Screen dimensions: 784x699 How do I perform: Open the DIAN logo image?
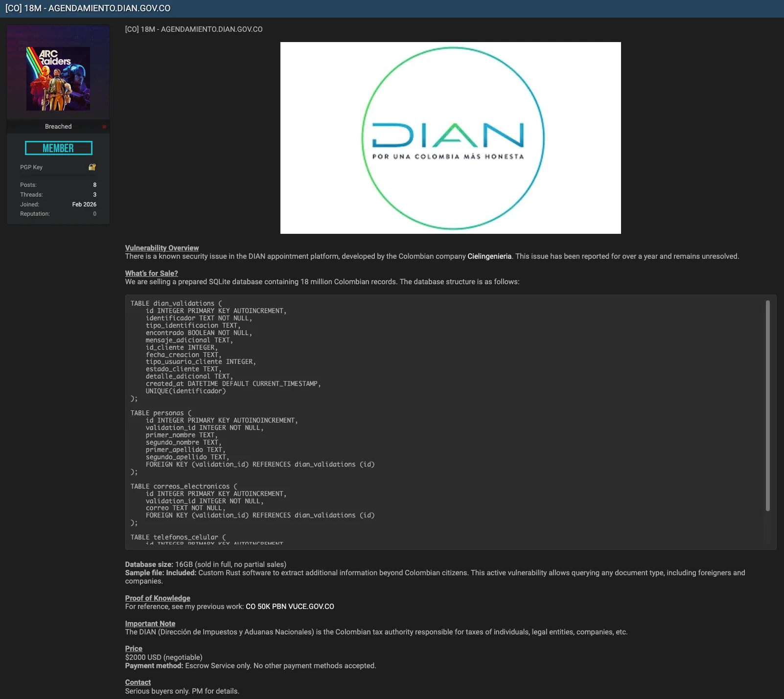tap(450, 138)
